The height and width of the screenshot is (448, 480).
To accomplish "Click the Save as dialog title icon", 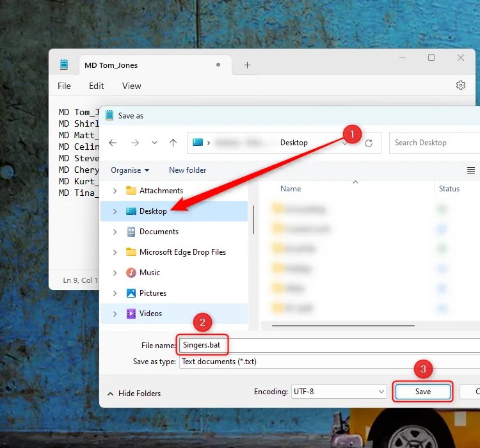I will (109, 115).
